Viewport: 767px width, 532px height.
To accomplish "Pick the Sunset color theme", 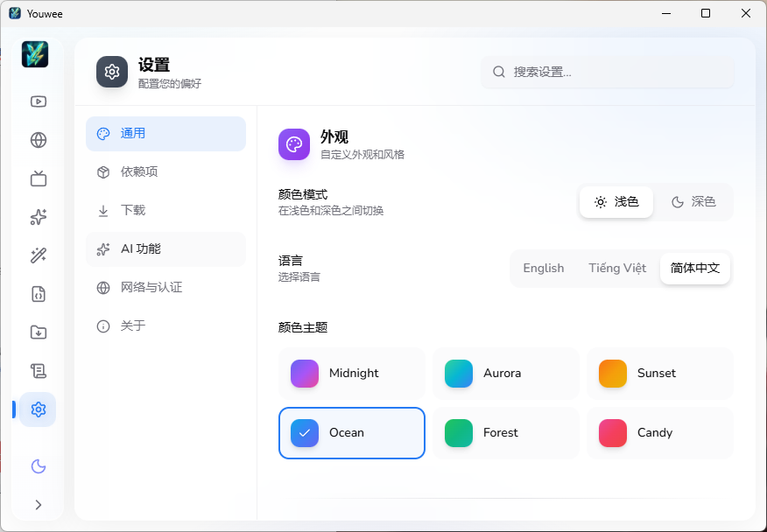I will tap(659, 374).
